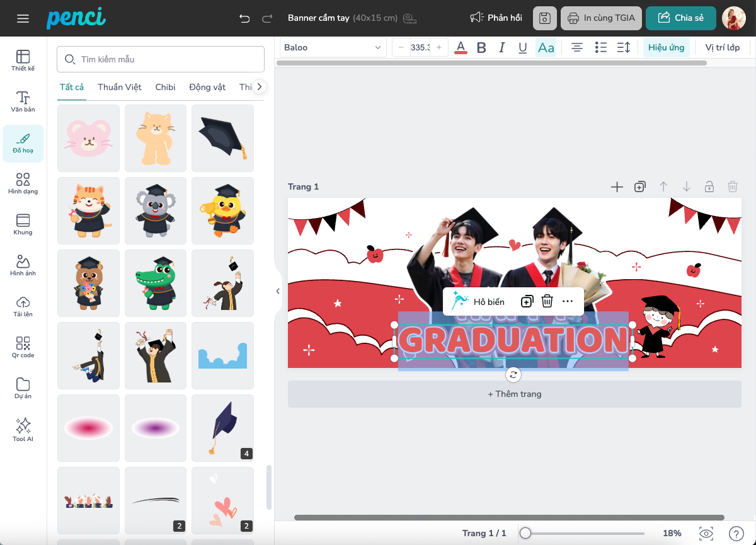The width and height of the screenshot is (756, 545).
Task: Open the Baloo font dropdown
Action: (x=333, y=47)
